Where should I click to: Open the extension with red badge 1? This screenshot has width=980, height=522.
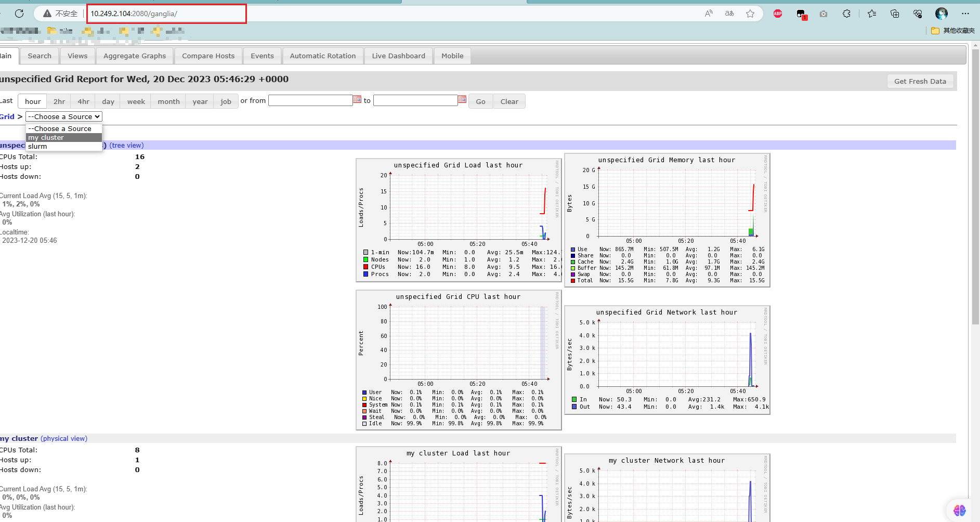(801, 14)
